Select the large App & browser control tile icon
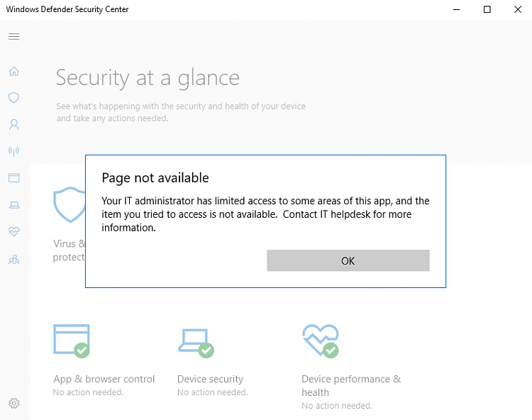The width and height of the screenshot is (532, 420). click(x=72, y=341)
